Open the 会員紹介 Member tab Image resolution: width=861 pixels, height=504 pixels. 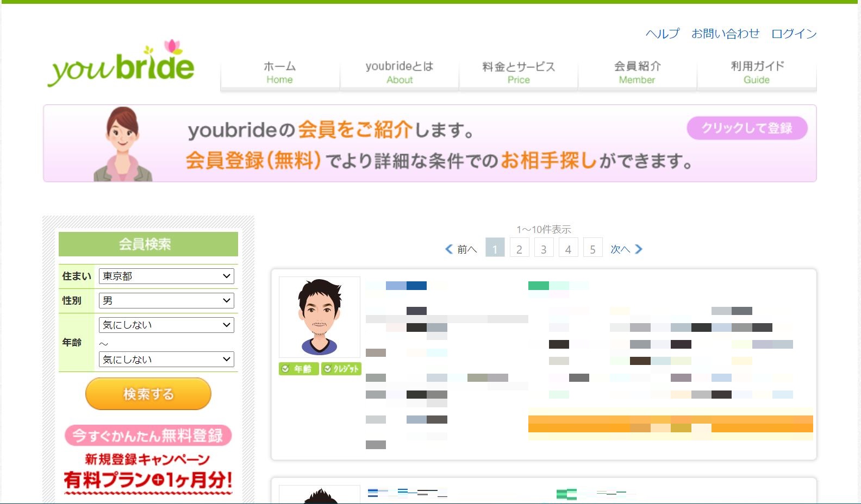[x=638, y=73]
